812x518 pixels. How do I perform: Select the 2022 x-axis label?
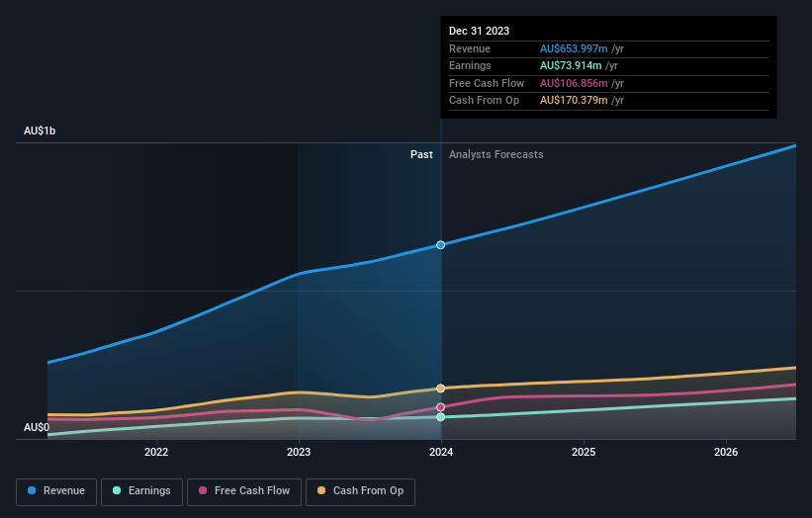point(156,452)
